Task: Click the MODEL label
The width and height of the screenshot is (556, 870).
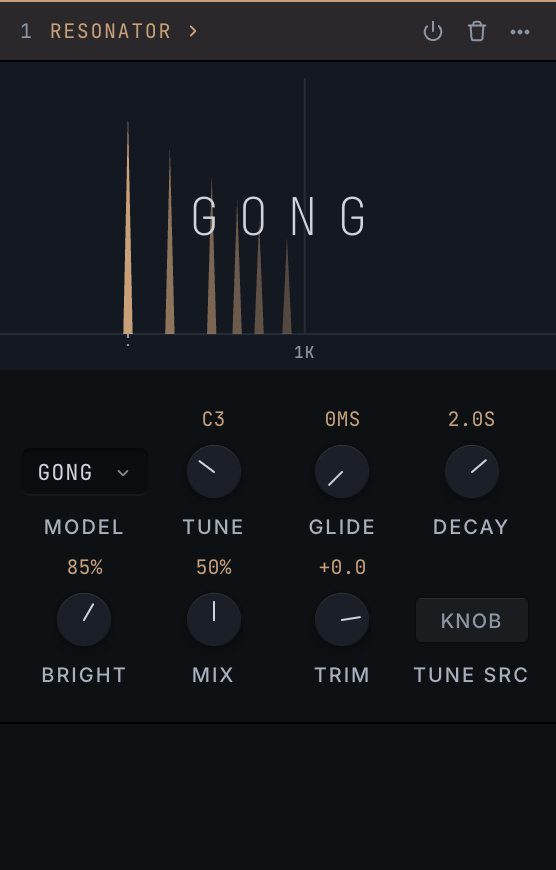Action: pyautogui.click(x=84, y=527)
